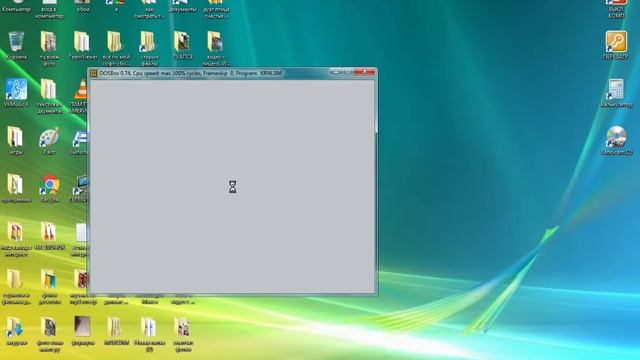
Task: Select the VLC cone shortcut icon
Action: (81, 89)
